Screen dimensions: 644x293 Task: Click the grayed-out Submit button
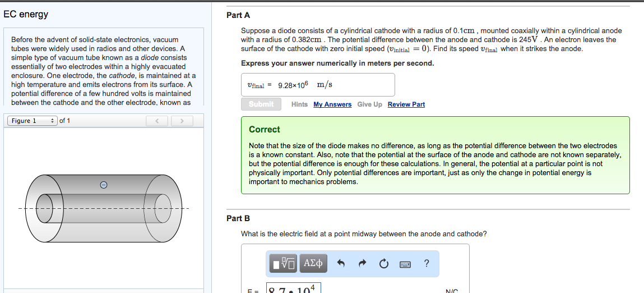pyautogui.click(x=261, y=104)
